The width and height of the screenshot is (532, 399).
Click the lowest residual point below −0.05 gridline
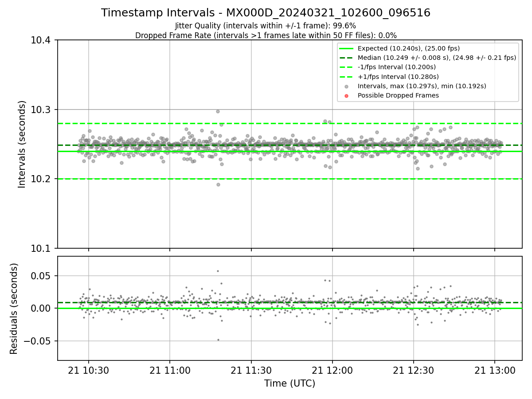218,340
